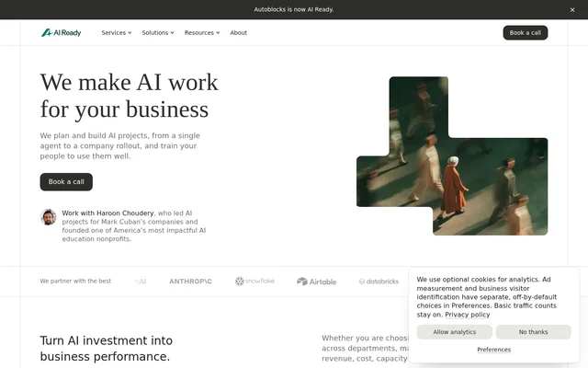Click the 'We partner with the best' label

click(75, 281)
